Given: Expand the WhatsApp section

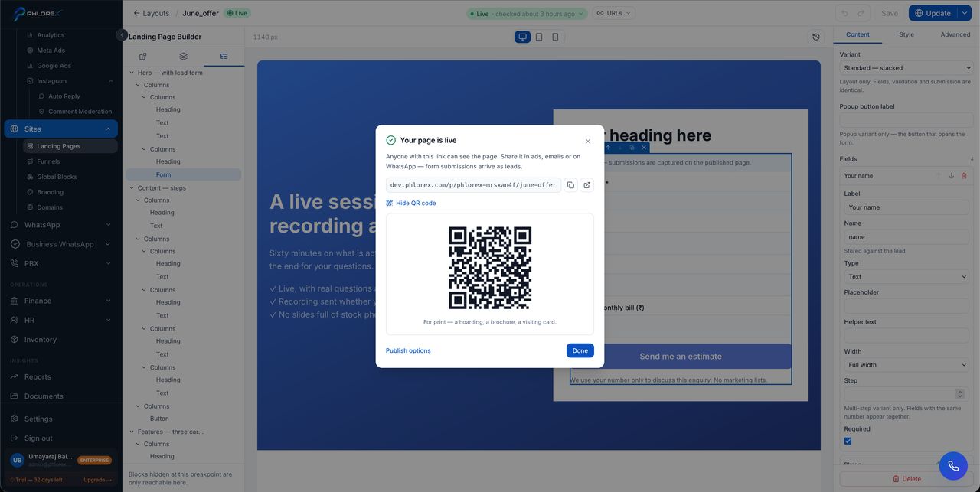Looking at the screenshot, I should click(108, 225).
